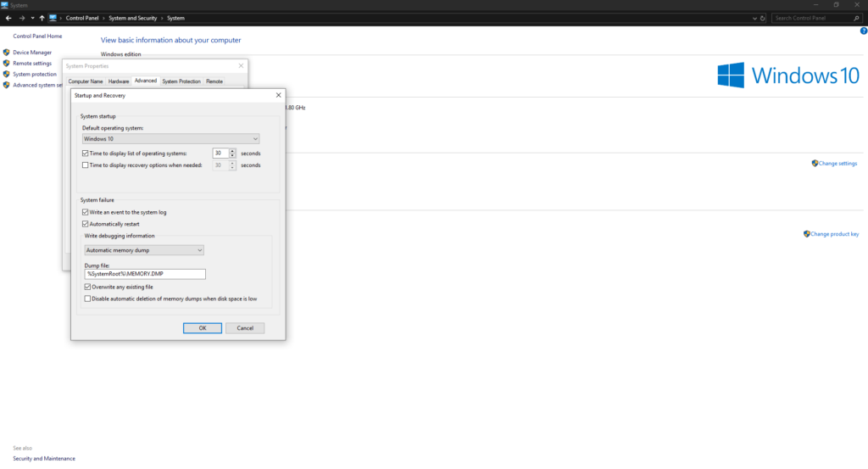Viewport: 868px width, 469px height.
Task: Switch to the Computer Name tab
Action: pos(86,81)
